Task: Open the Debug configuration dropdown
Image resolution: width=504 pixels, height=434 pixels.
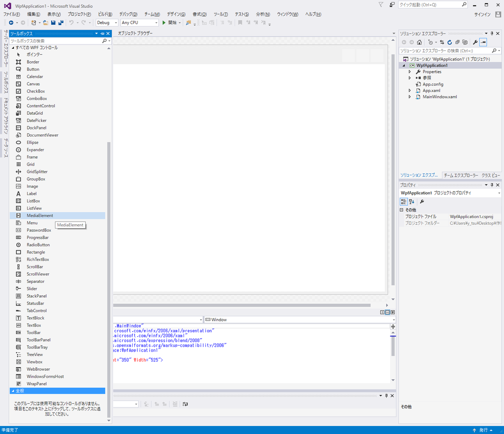Action: pos(107,23)
